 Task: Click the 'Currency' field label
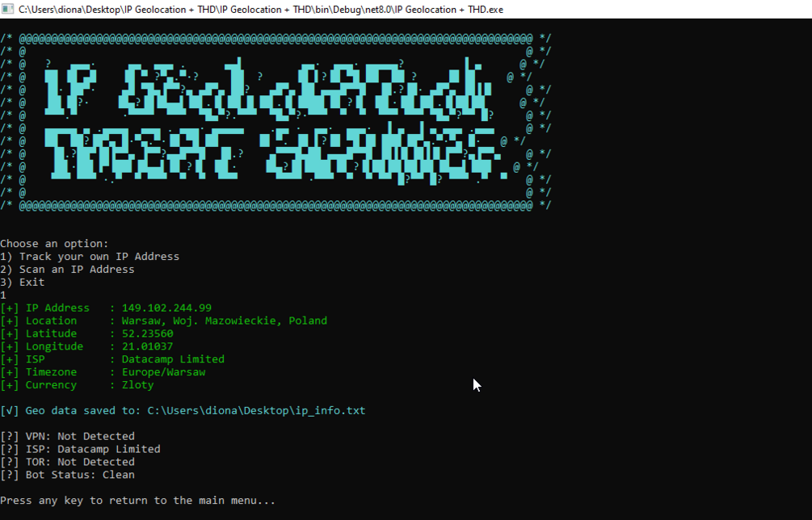[51, 385]
